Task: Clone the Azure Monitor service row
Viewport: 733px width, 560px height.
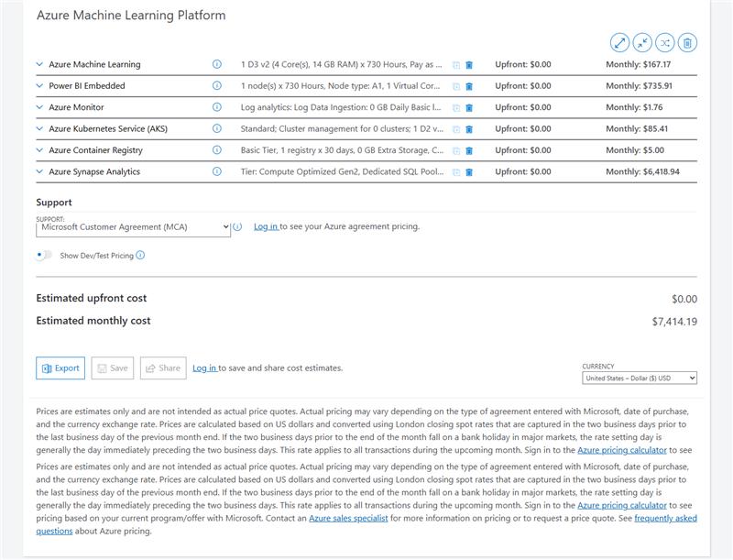Action: pyautogui.click(x=456, y=108)
